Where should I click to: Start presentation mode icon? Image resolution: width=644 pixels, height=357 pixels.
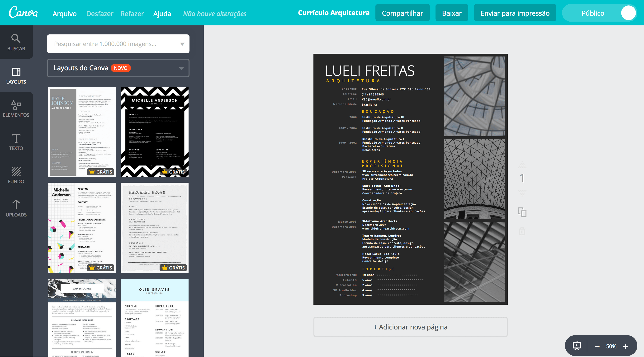click(577, 346)
